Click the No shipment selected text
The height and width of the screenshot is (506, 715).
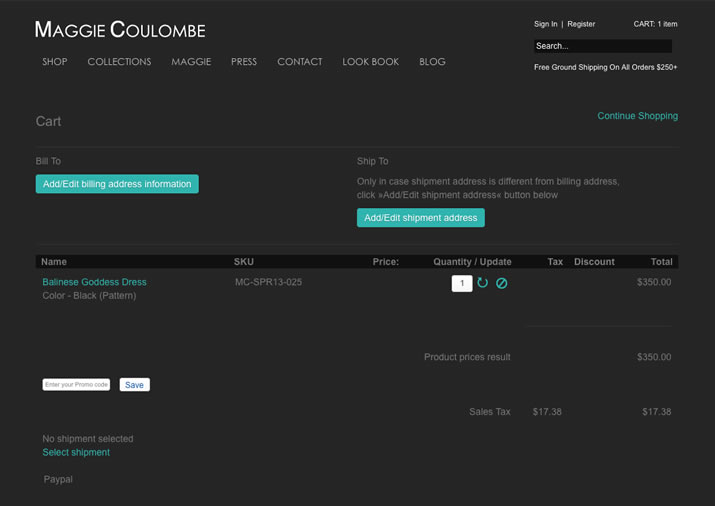pyautogui.click(x=88, y=439)
